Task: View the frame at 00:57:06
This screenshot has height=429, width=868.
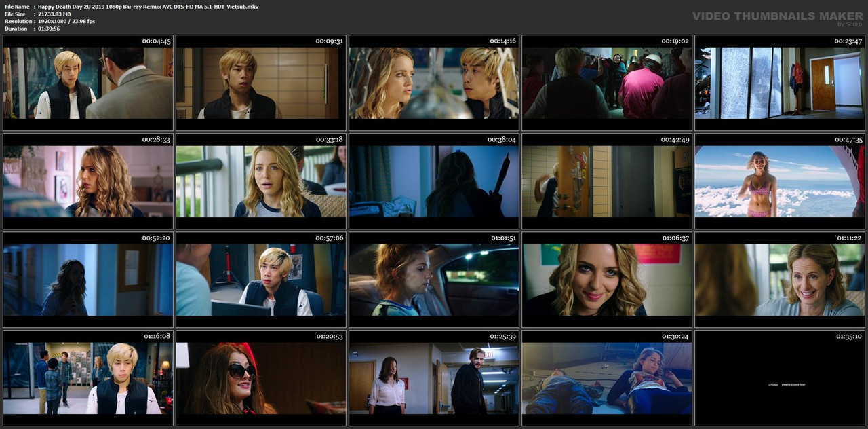Action: click(x=261, y=280)
